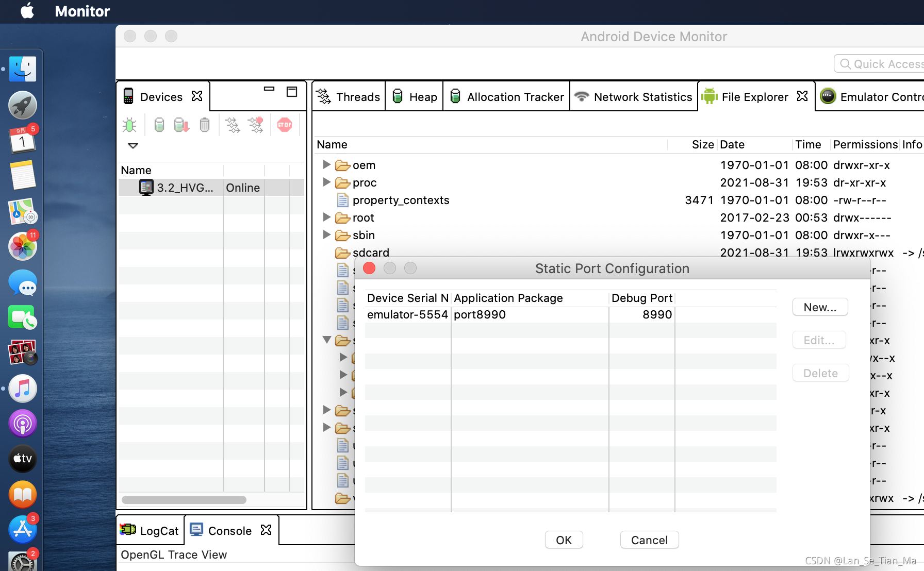924x571 pixels.
Task: Click the Update Heap toolbar icon
Action: coord(159,125)
